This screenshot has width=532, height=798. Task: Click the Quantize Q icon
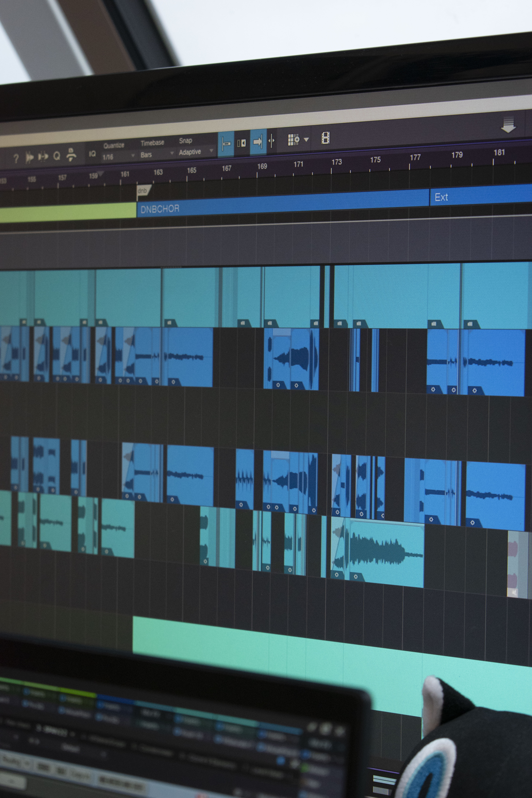pos(57,156)
